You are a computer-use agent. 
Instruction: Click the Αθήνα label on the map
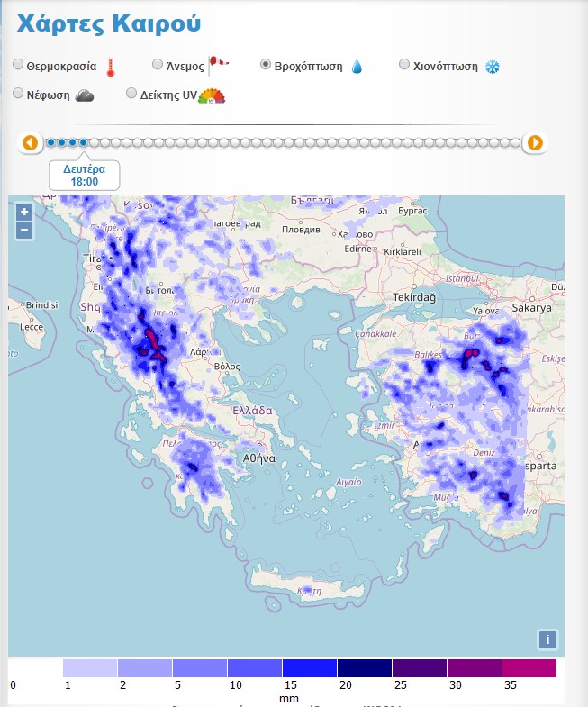258,458
